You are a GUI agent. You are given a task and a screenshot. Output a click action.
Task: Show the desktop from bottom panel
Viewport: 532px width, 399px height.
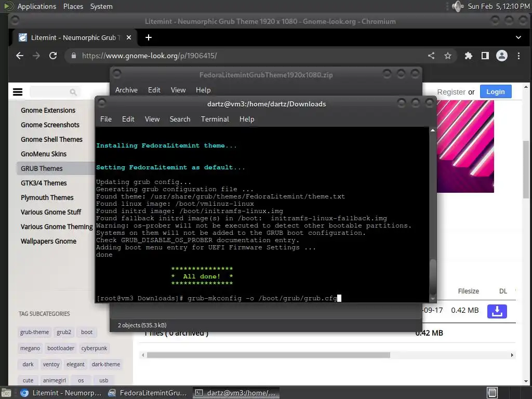click(x=6, y=393)
